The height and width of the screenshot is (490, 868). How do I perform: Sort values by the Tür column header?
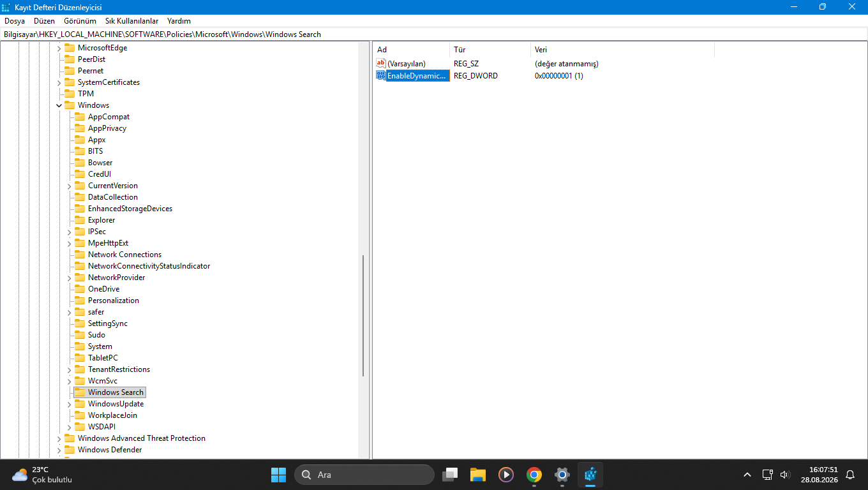tap(491, 50)
